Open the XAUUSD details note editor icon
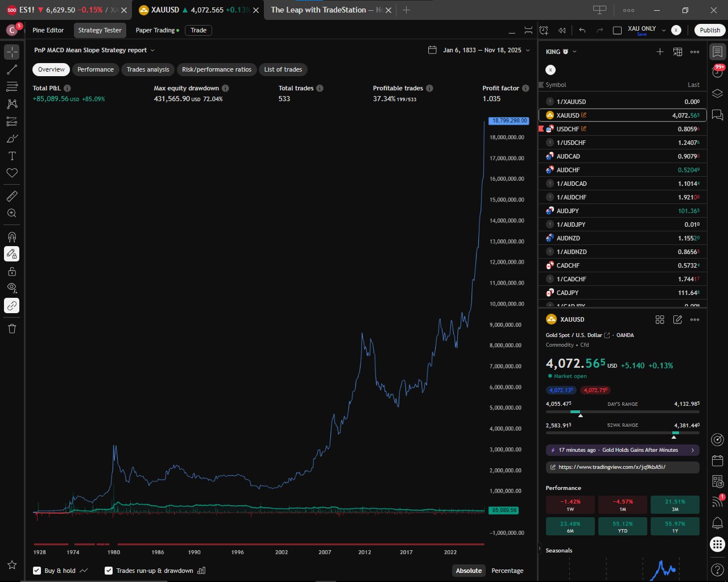 (677, 319)
